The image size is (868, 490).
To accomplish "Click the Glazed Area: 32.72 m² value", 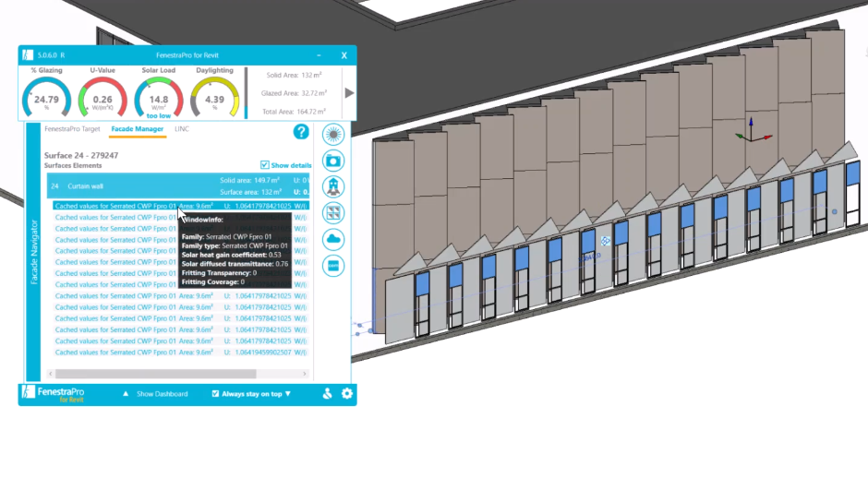I will pyautogui.click(x=294, y=93).
